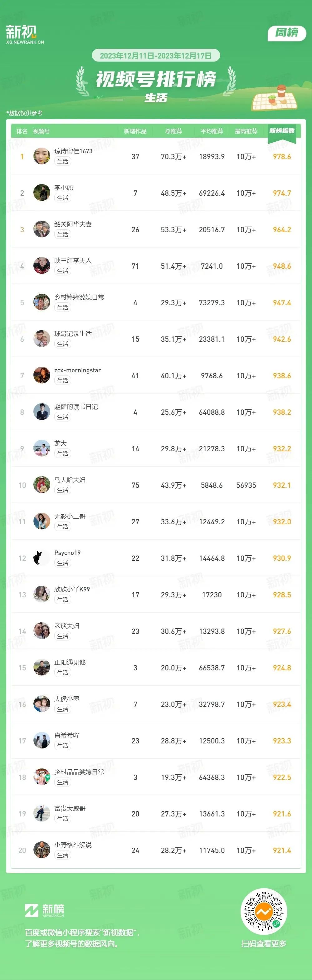Open the zcx-morningstar account name
Viewport: 312px width, 980px height.
78,370
